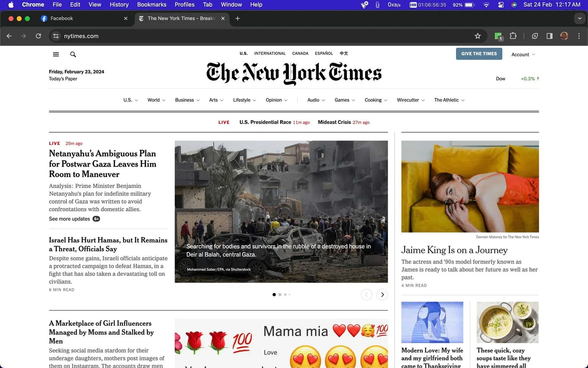Expand the World section dropdown
This screenshot has height=368, width=588.
156,100
